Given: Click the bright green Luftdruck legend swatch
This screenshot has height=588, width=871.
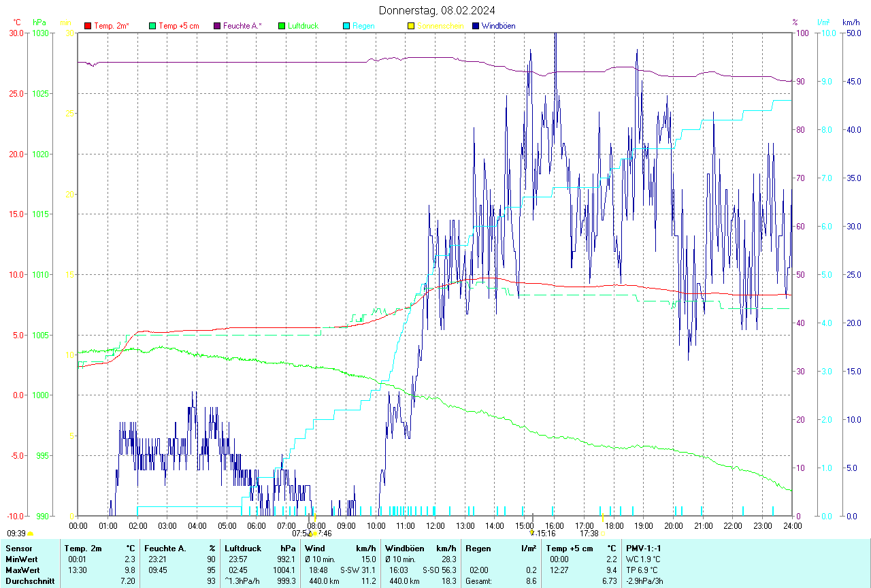Looking at the screenshot, I should pos(282,26).
